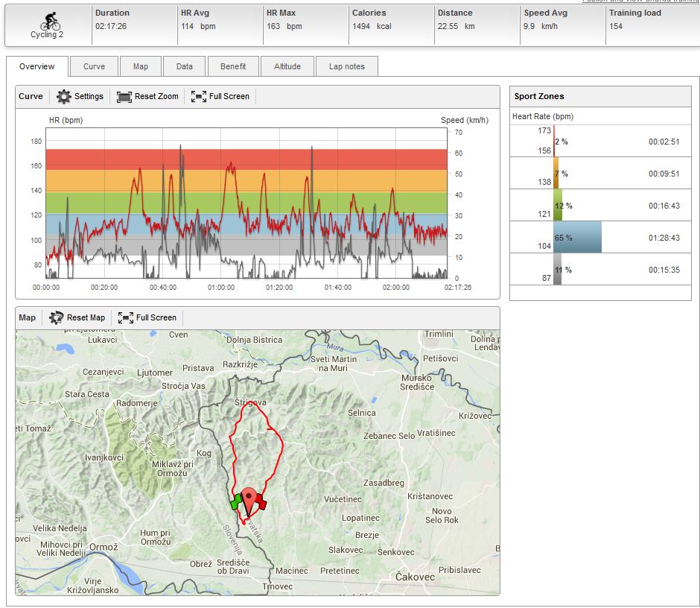Screen dimensions: 700x608
Task: Open the Lap notes tab
Action: pyautogui.click(x=346, y=66)
